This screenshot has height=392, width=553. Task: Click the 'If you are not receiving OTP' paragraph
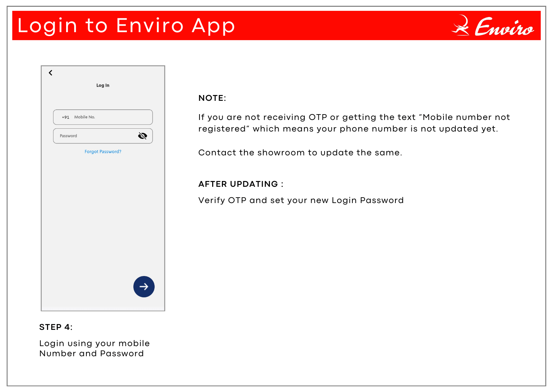click(x=354, y=123)
